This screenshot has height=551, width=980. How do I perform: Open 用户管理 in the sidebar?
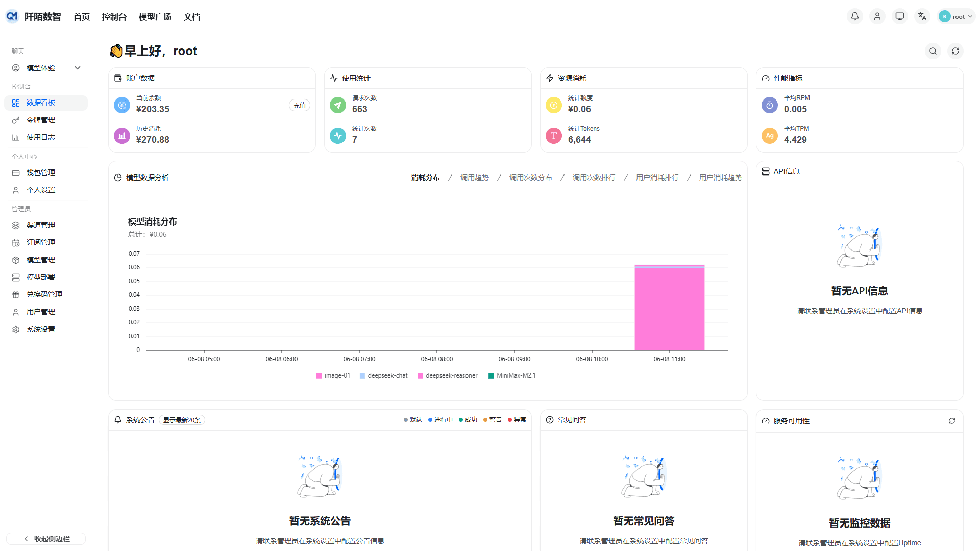click(x=46, y=312)
